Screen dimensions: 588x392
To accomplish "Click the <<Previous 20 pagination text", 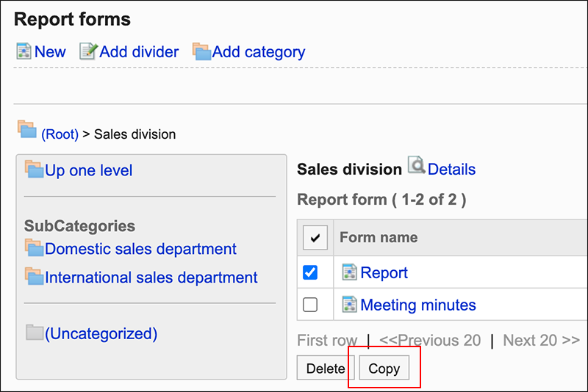I will click(x=430, y=341).
